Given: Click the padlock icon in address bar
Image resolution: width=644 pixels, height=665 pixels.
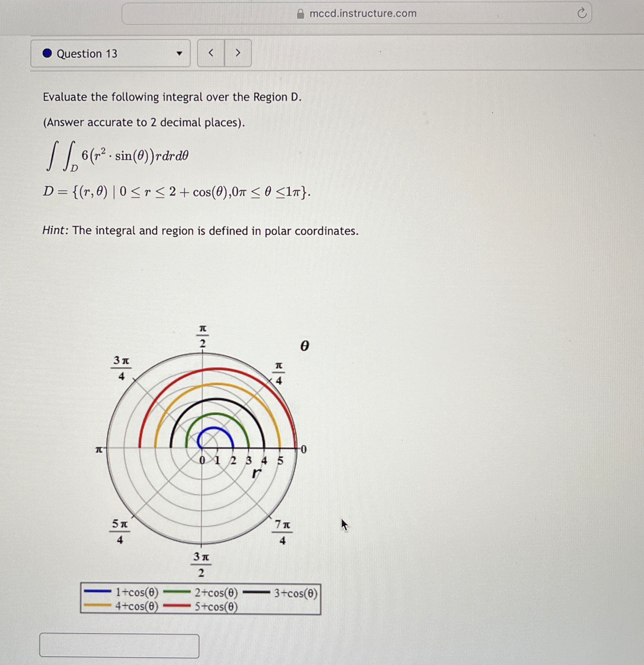Looking at the screenshot, I should (300, 14).
